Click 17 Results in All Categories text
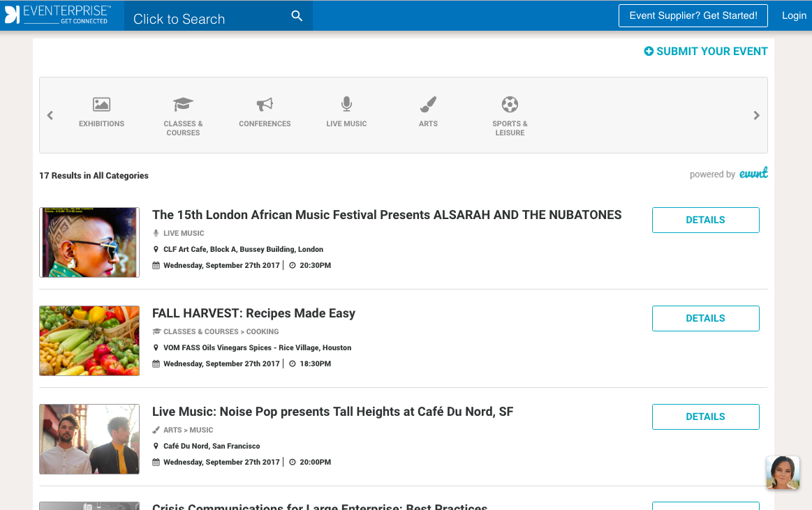The height and width of the screenshot is (510, 812). click(x=94, y=176)
